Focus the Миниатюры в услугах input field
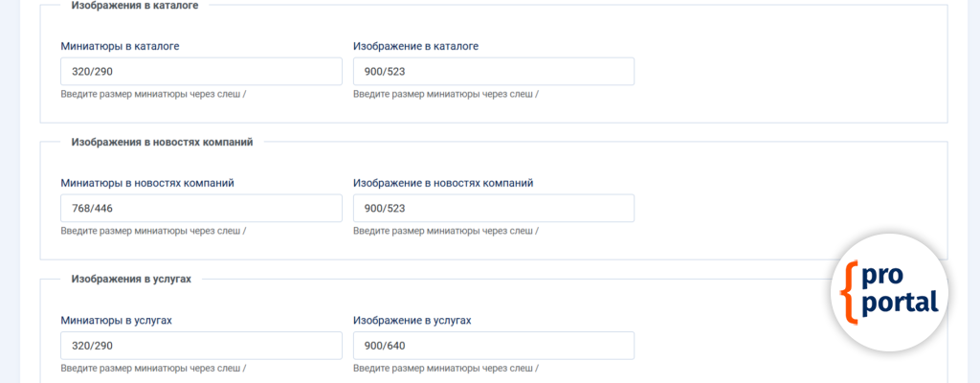Screen dimensions: 980x383 coord(201,345)
